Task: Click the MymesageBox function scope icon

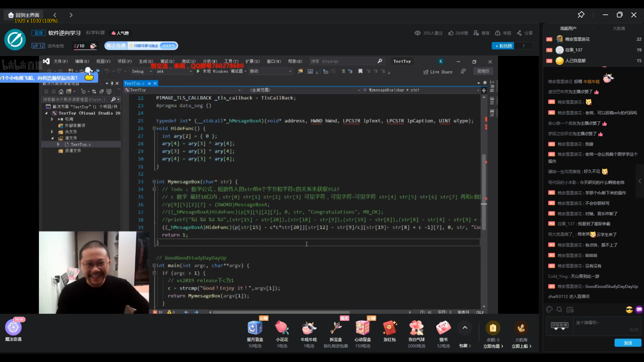Action: (153, 181)
